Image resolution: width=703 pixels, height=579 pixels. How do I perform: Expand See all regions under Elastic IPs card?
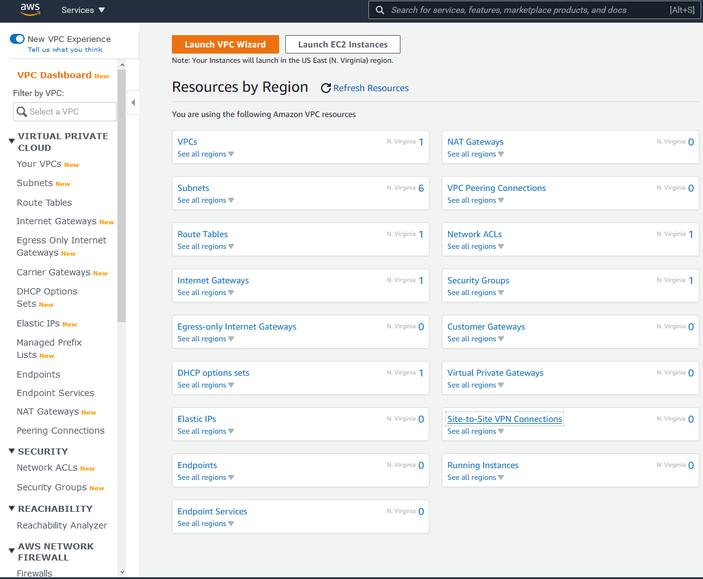[x=205, y=431]
